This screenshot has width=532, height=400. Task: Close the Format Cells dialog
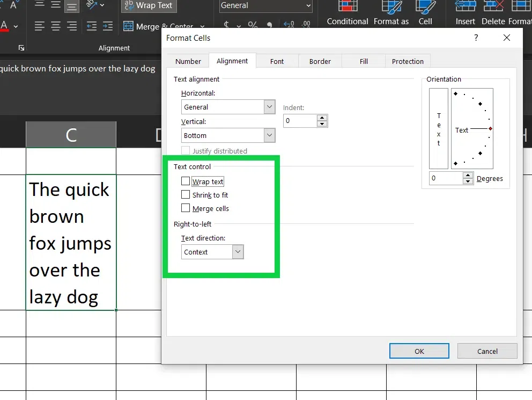(x=507, y=38)
